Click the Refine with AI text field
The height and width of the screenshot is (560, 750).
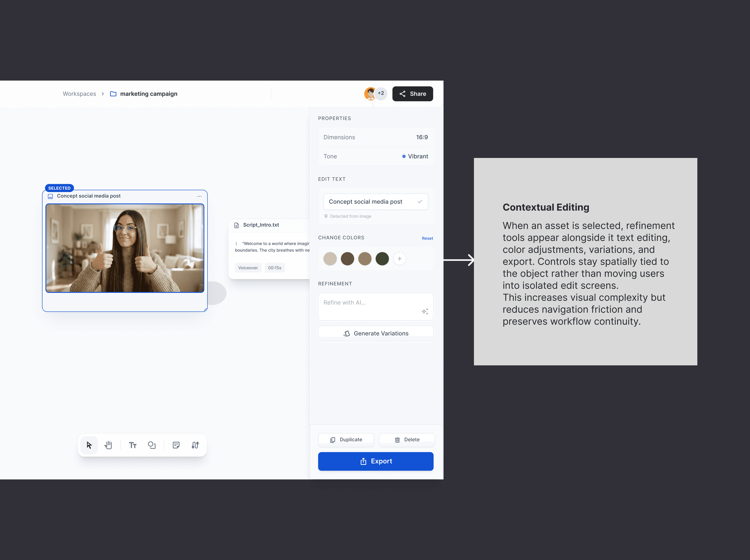370,303
